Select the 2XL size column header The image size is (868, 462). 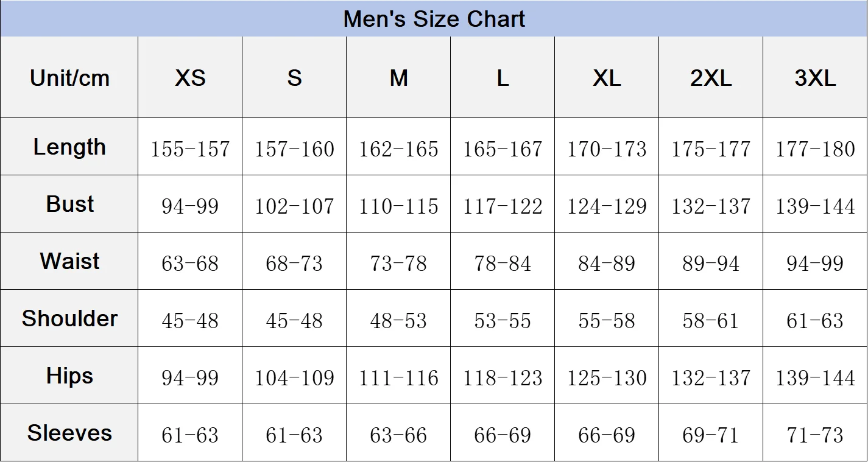click(x=711, y=78)
